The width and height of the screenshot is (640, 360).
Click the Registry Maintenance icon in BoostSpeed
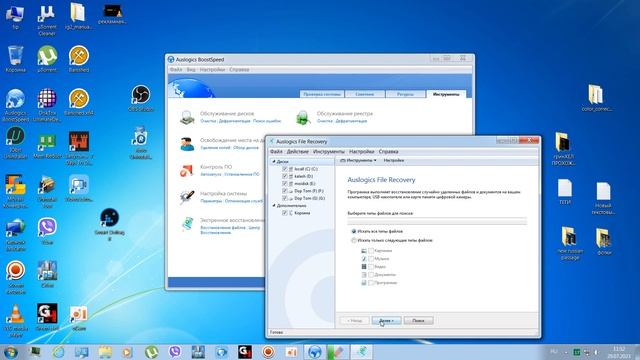[x=303, y=118]
